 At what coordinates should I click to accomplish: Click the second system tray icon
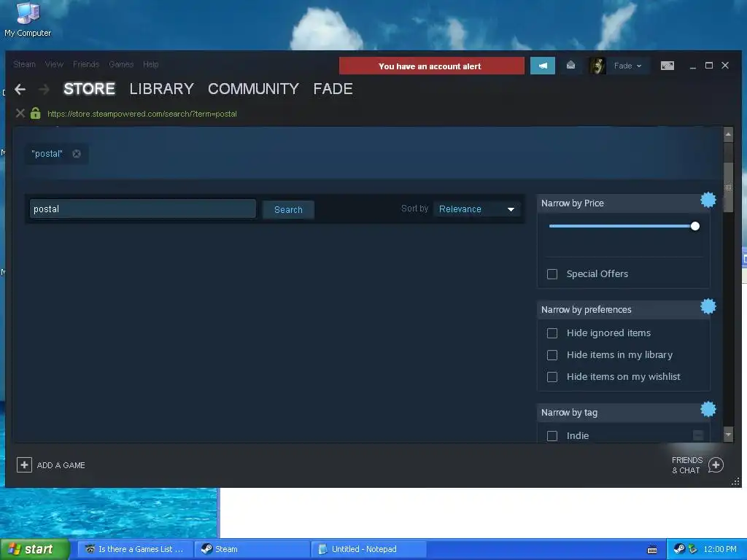pos(693,549)
